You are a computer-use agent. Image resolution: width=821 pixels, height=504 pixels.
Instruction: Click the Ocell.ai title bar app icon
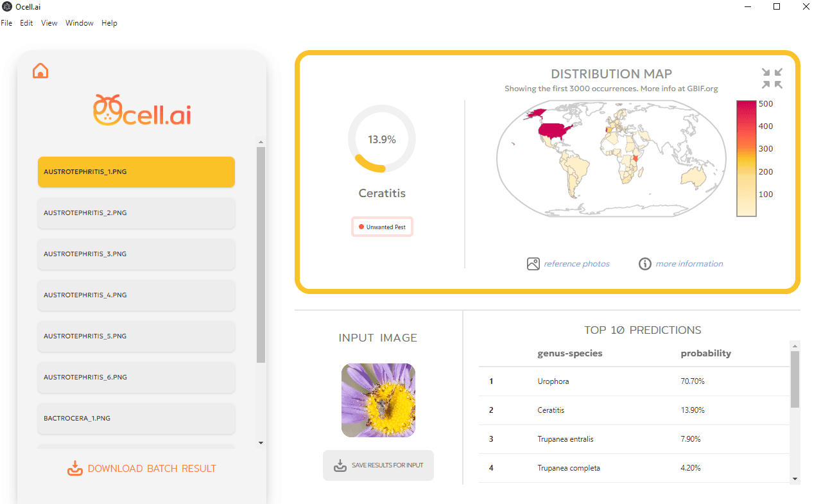coord(7,6)
